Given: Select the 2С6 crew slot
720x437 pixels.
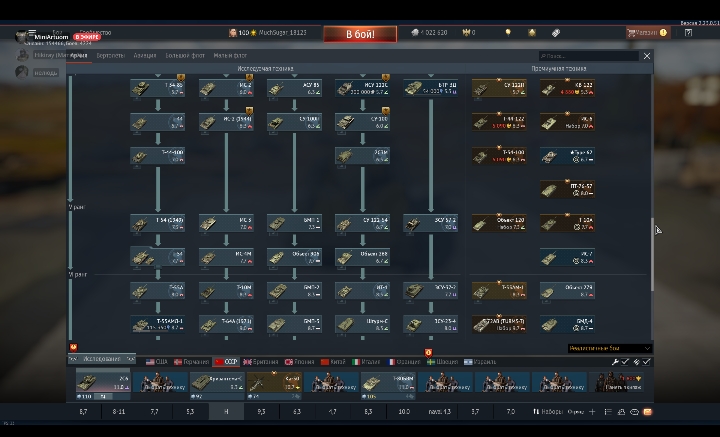Looking at the screenshot, I should pos(103,384).
